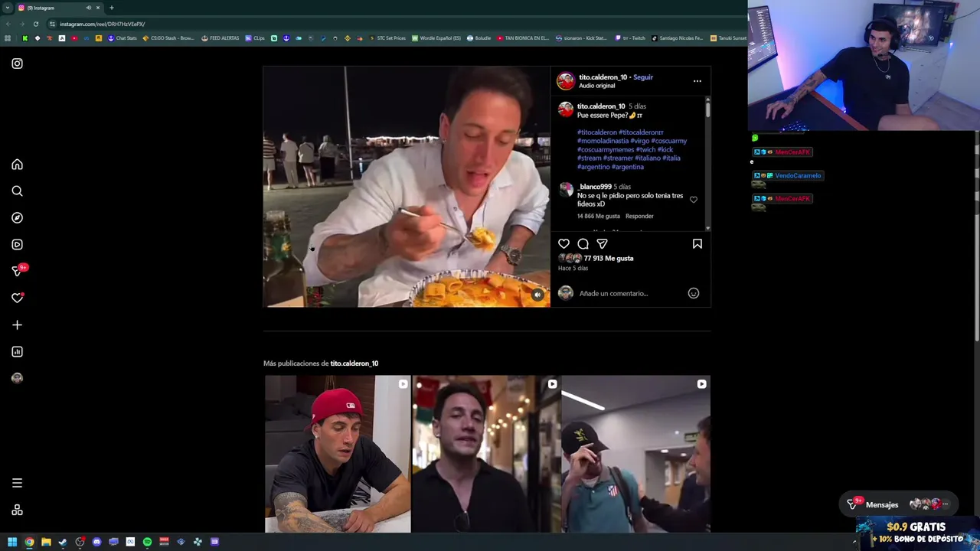Click Responder under the _blanco999 comment
Viewport: 980px width, 551px height.
(639, 217)
